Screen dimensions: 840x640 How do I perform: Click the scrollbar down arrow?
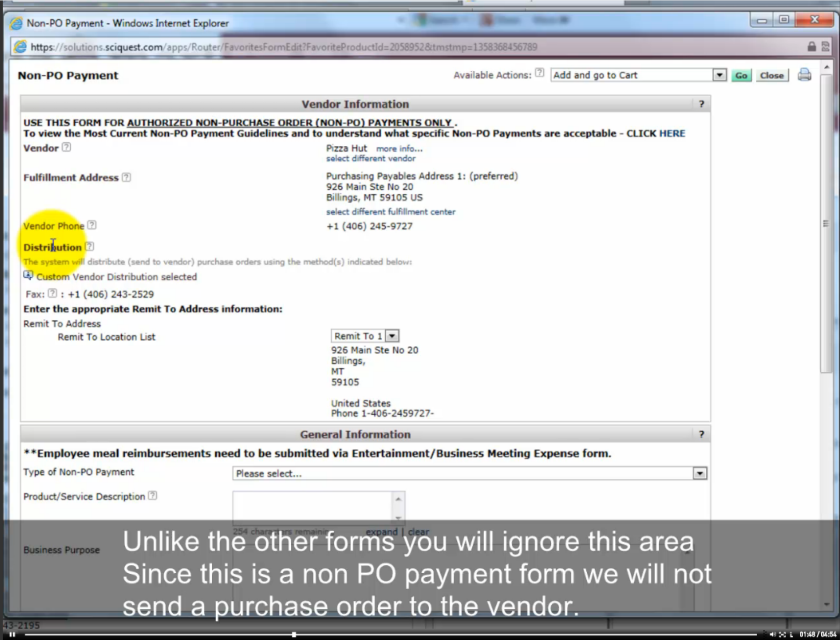point(826,604)
